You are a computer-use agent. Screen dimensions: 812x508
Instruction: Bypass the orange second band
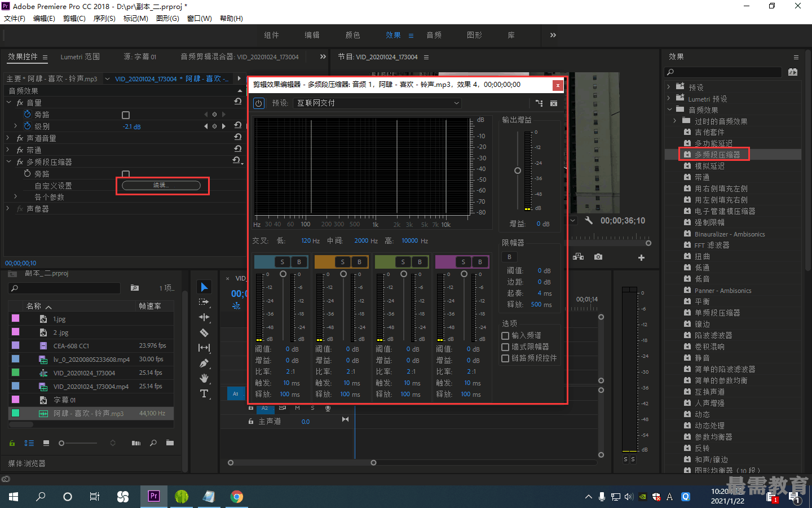[x=359, y=262]
